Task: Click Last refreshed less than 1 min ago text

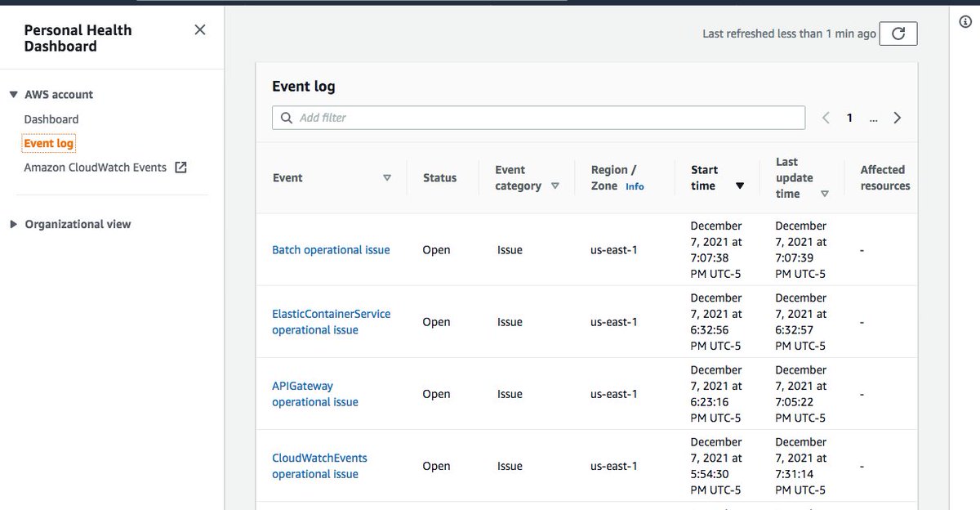Action: [789, 34]
